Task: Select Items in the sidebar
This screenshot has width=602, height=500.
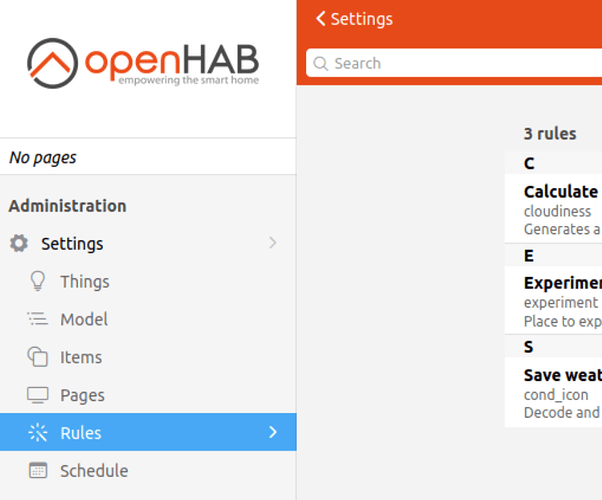Action: tap(81, 358)
